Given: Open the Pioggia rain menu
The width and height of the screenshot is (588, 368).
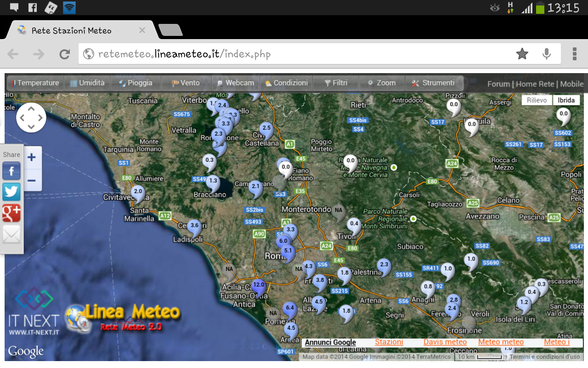Looking at the screenshot, I should (x=136, y=83).
